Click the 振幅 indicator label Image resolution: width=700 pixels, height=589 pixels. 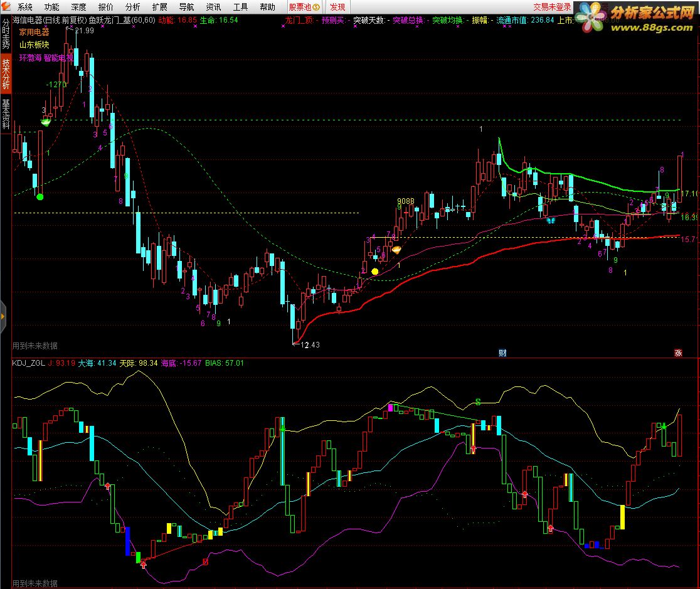point(482,20)
